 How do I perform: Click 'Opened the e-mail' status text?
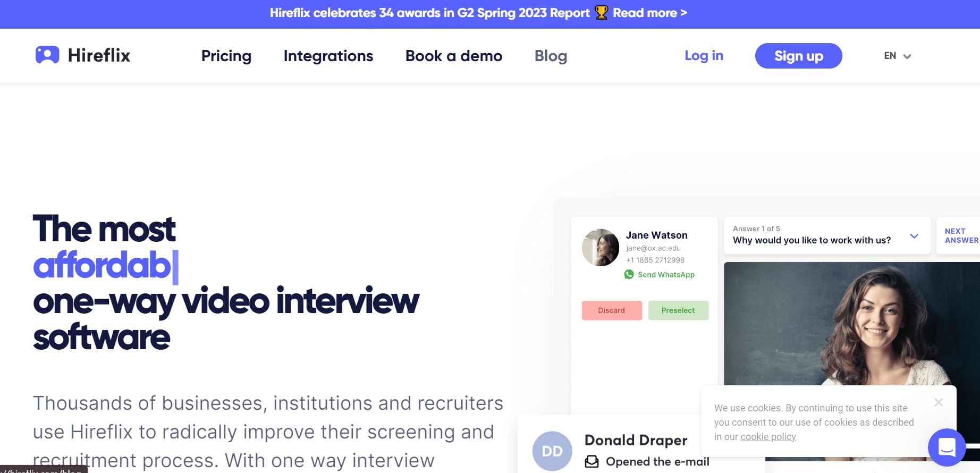pos(657,462)
